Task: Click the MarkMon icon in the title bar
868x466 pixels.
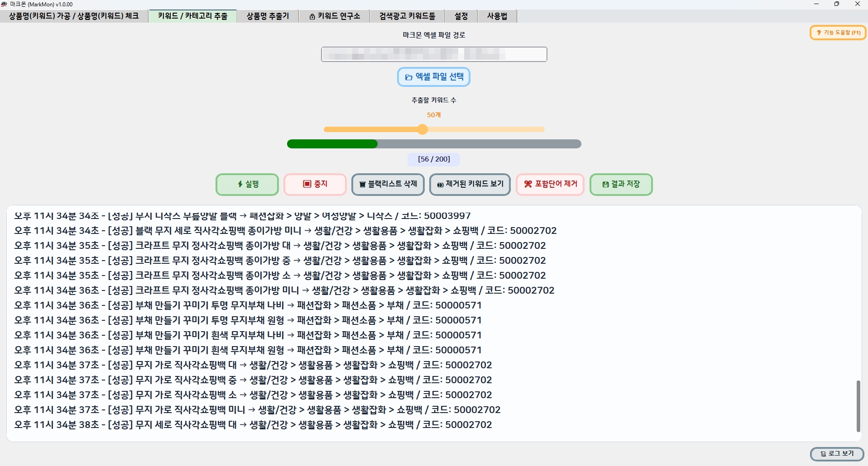Action: point(5,4)
